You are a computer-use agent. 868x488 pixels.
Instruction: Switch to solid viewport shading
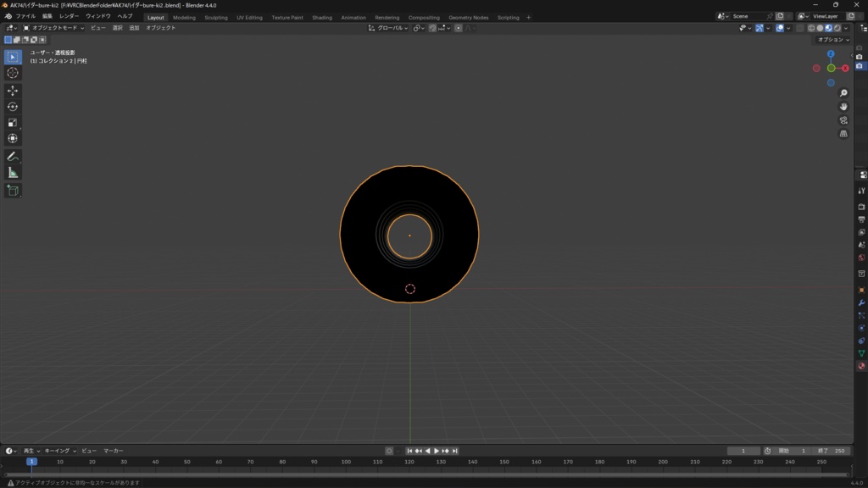tap(820, 28)
